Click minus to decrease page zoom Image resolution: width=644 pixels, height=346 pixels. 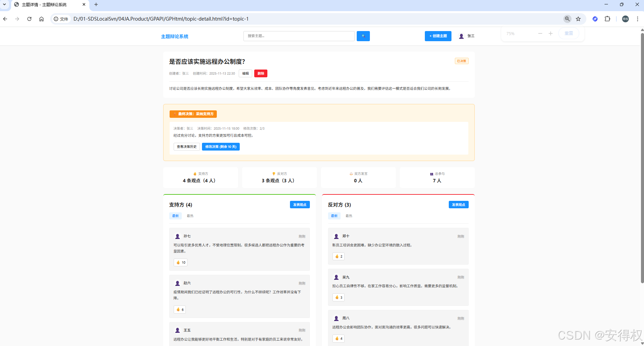(x=540, y=33)
